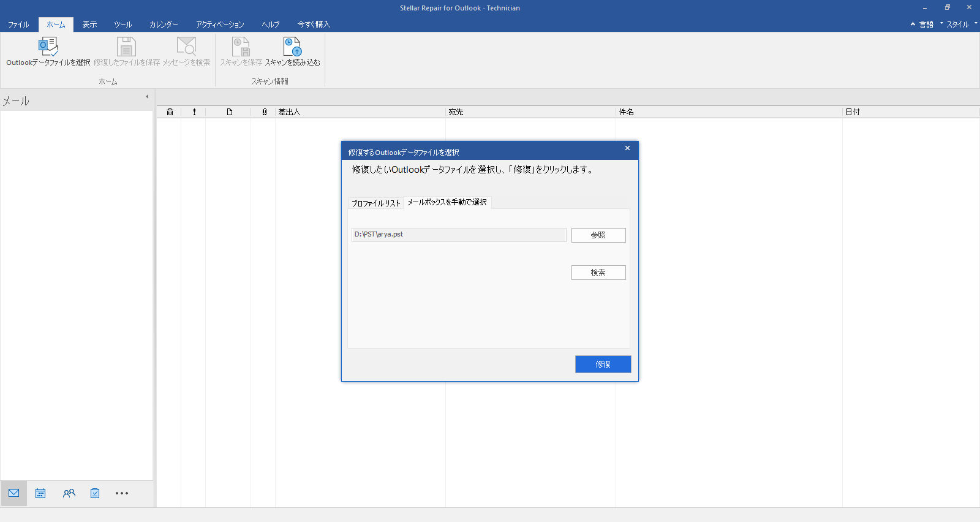Screen dimensions: 980x522
Task: Click the 検索 search button in dialog
Action: 598,273
